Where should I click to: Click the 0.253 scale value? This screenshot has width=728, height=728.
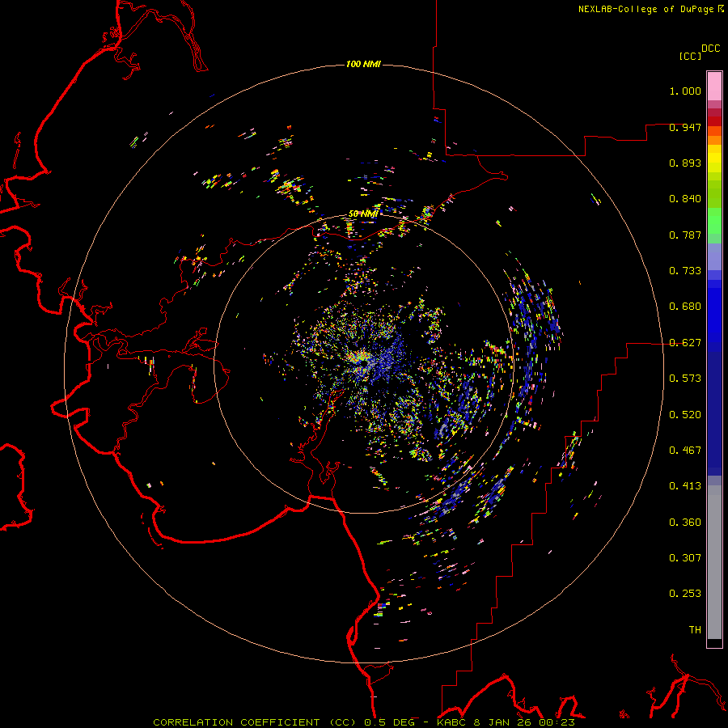click(685, 594)
